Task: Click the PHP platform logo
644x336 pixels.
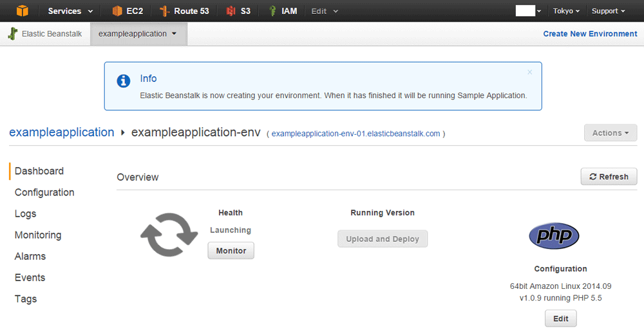Action: click(x=554, y=235)
